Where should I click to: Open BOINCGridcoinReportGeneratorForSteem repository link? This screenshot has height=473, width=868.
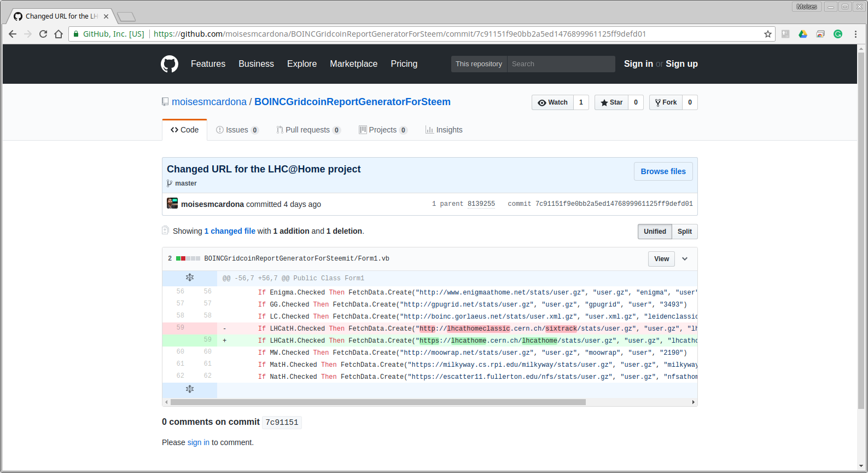tap(352, 102)
